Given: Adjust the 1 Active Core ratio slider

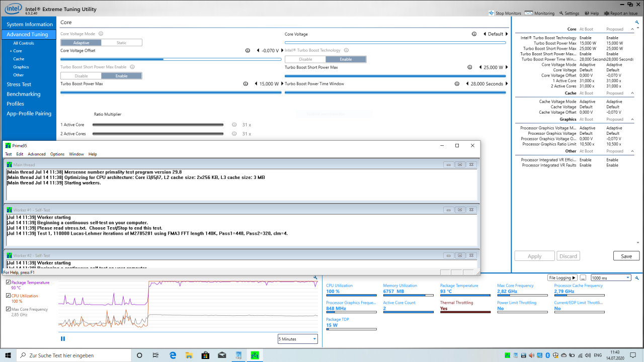Looking at the screenshot, I should (x=158, y=125).
